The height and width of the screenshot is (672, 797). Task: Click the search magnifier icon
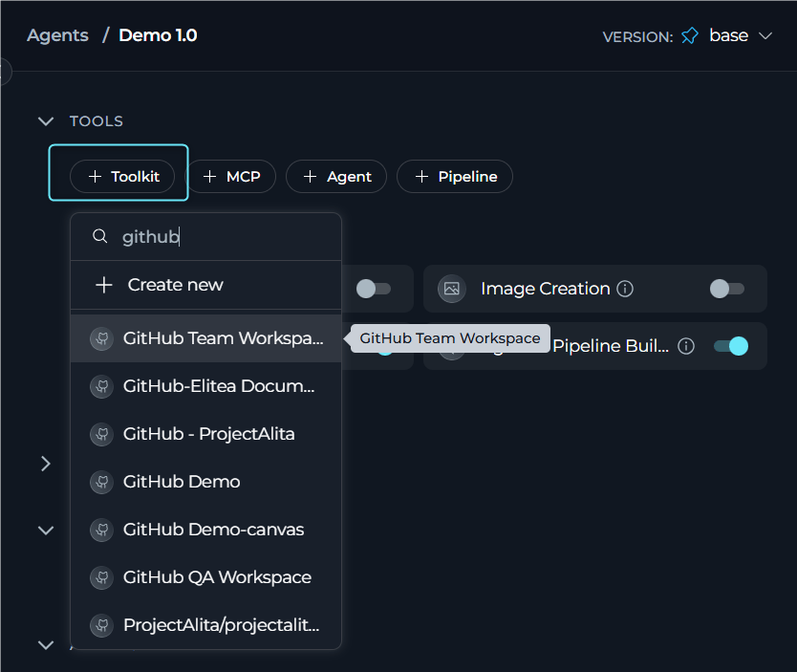[100, 236]
